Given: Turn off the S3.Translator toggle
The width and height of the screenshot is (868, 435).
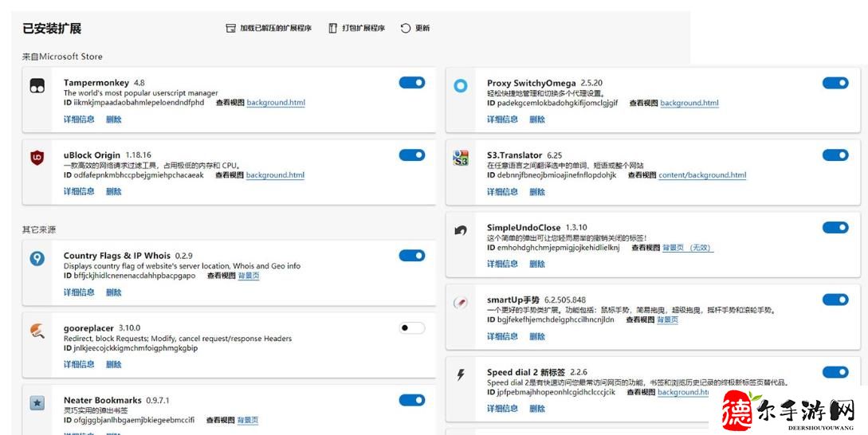Looking at the screenshot, I should coord(835,155).
